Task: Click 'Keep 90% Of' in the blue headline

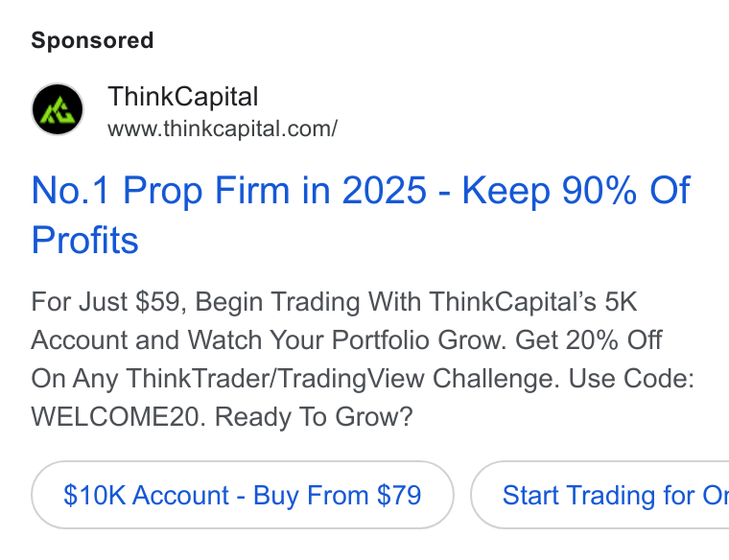Action: click(x=576, y=190)
